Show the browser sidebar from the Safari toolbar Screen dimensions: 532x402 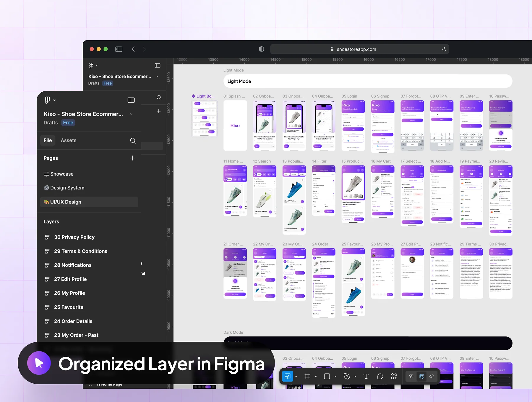(x=119, y=49)
